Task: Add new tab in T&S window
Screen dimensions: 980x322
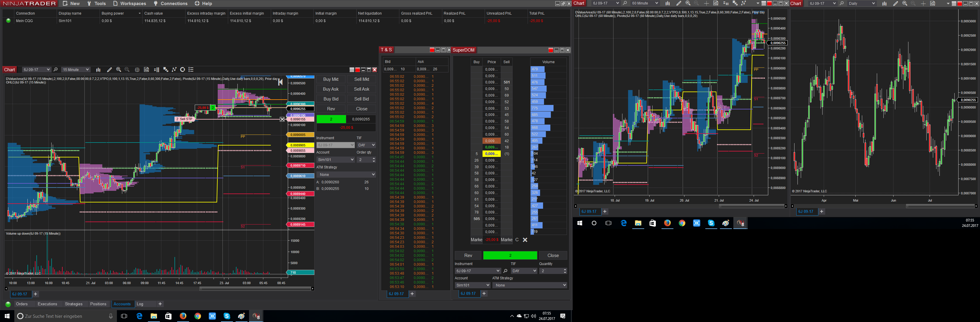Action: 412,294
